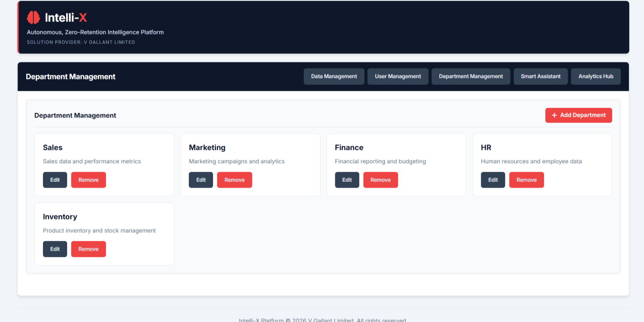Screen dimensions: 644x322
Task: Click the plus icon on Add Department
Action: (554, 115)
